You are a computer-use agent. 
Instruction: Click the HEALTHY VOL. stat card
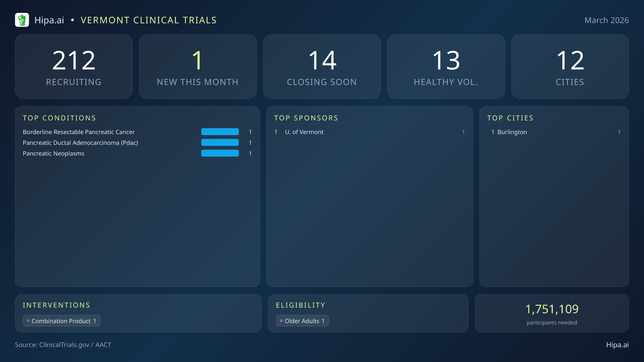[446, 66]
